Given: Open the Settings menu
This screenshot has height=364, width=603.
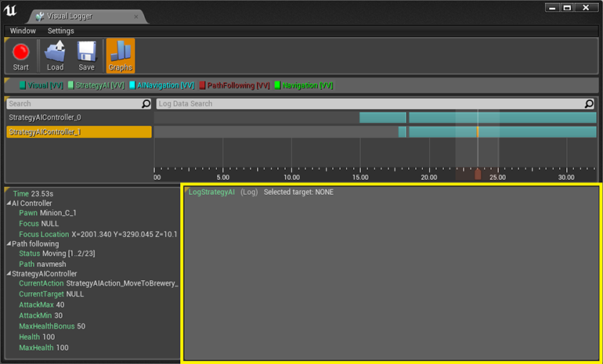Looking at the screenshot, I should (x=61, y=31).
